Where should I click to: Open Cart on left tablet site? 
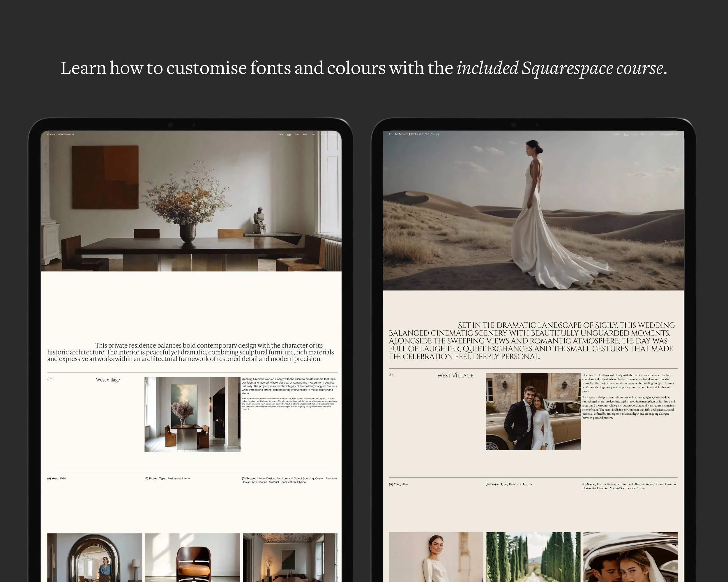pos(314,134)
